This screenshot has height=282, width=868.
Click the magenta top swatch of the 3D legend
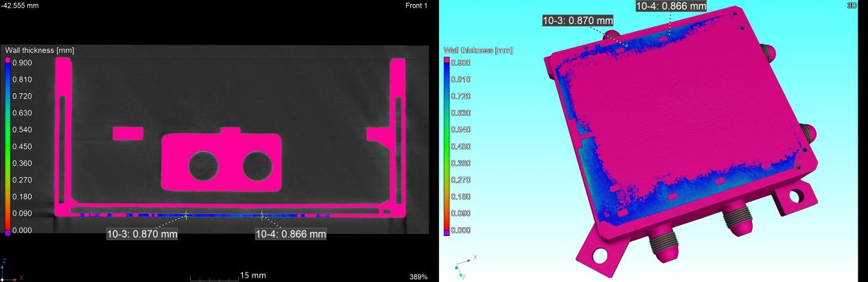pos(447,60)
